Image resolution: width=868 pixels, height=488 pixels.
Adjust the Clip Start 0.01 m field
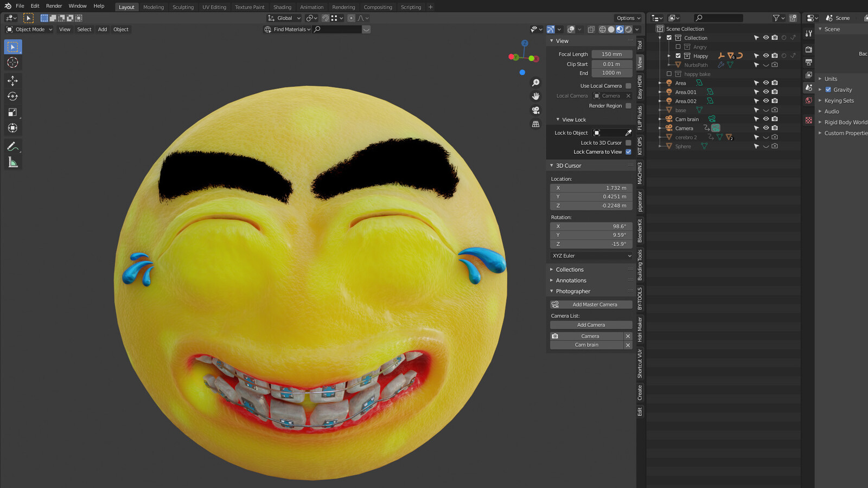tap(612, 64)
